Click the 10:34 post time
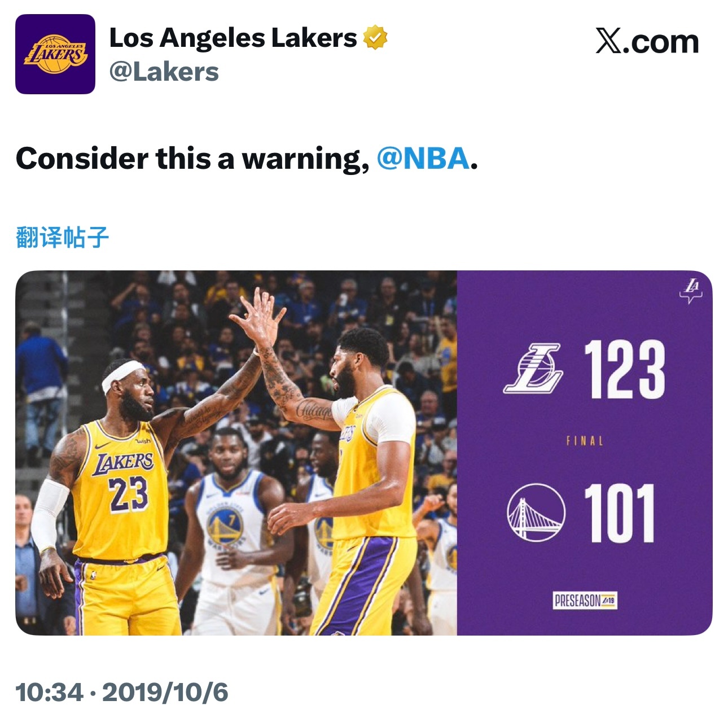728x718 pixels. tap(50, 692)
